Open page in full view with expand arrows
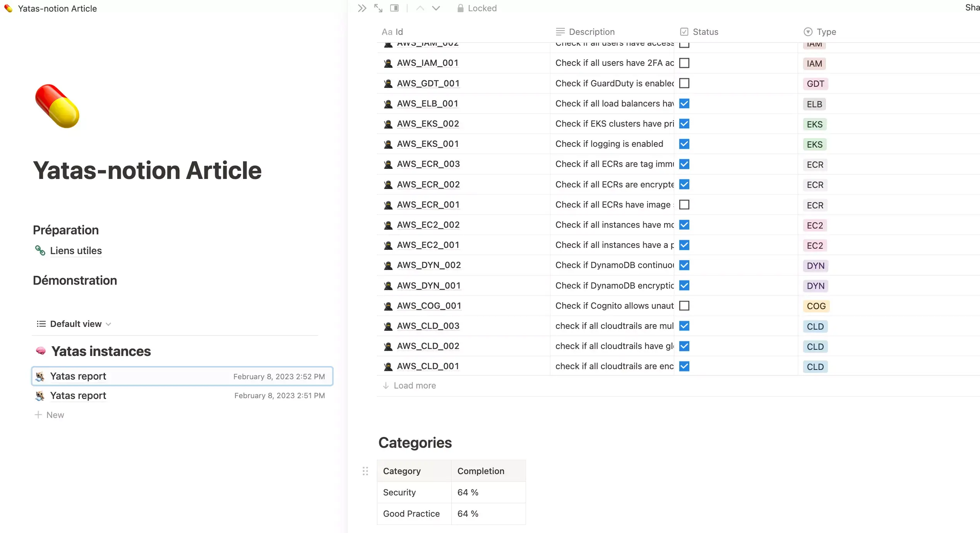 [378, 8]
